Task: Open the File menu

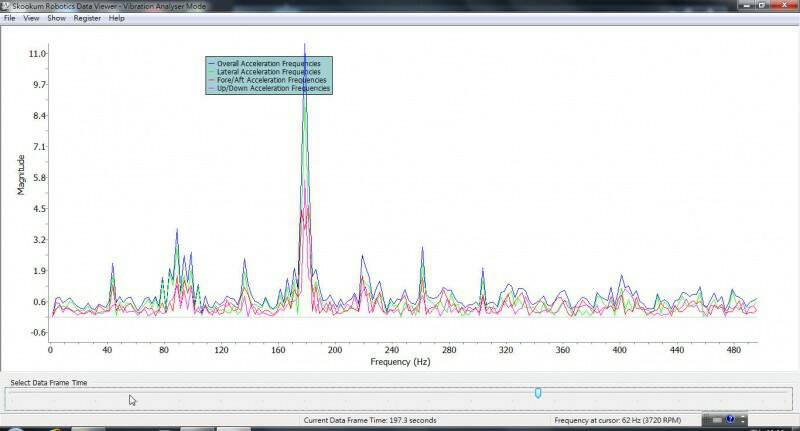Action: point(9,18)
